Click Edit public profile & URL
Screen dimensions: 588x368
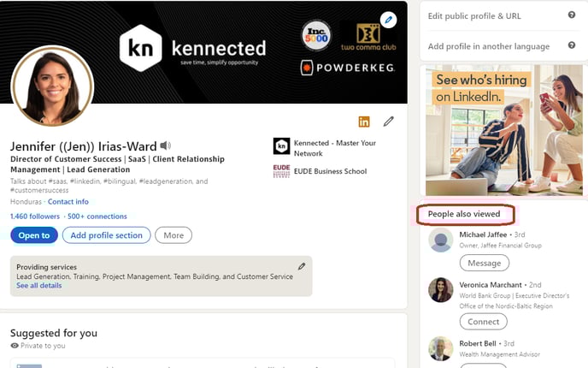coord(474,16)
